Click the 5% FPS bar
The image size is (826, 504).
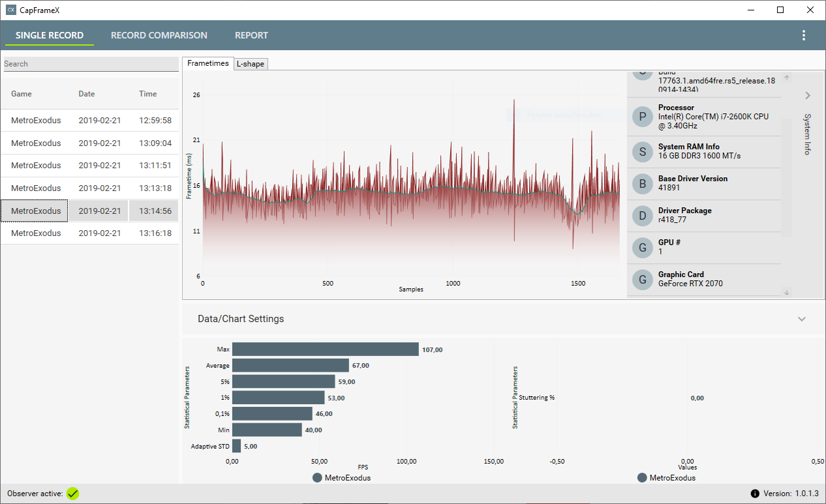click(x=284, y=381)
